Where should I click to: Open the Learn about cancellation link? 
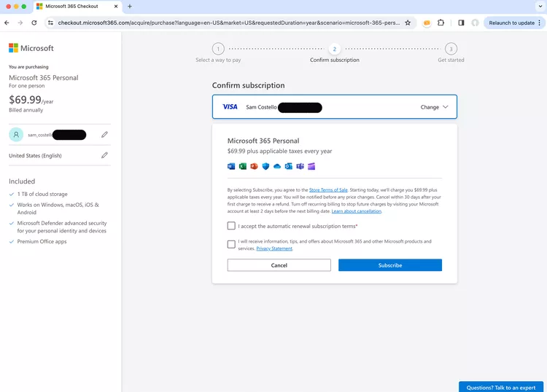(356, 211)
